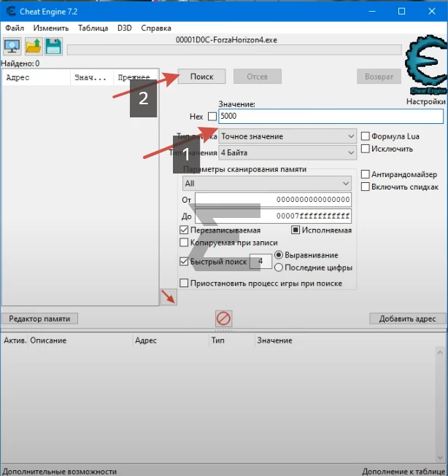Click address table scrollbar up arrow
The width and height of the screenshot is (448, 476).
coord(440,353)
